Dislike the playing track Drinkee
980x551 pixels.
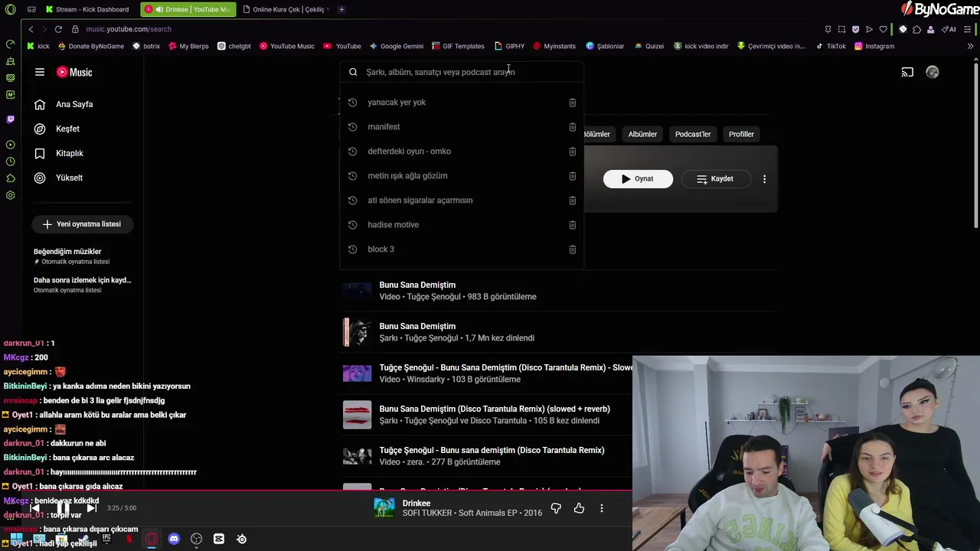pos(556,508)
